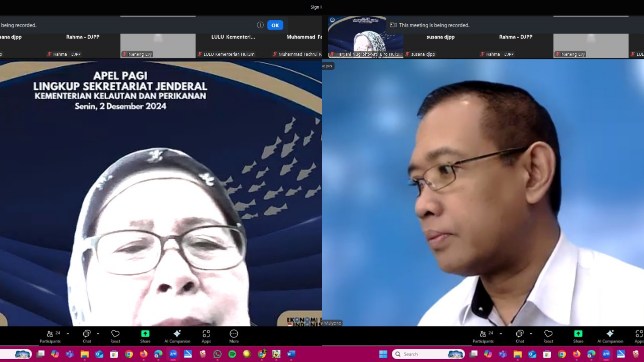Open AI Companion in left Zoom window
Screen dimensions: 644x362
pyautogui.click(x=177, y=336)
